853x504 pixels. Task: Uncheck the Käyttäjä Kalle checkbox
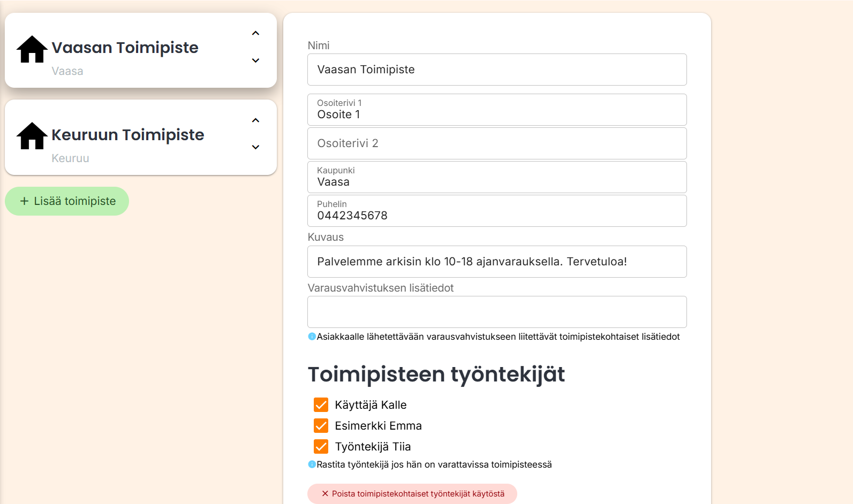point(321,405)
